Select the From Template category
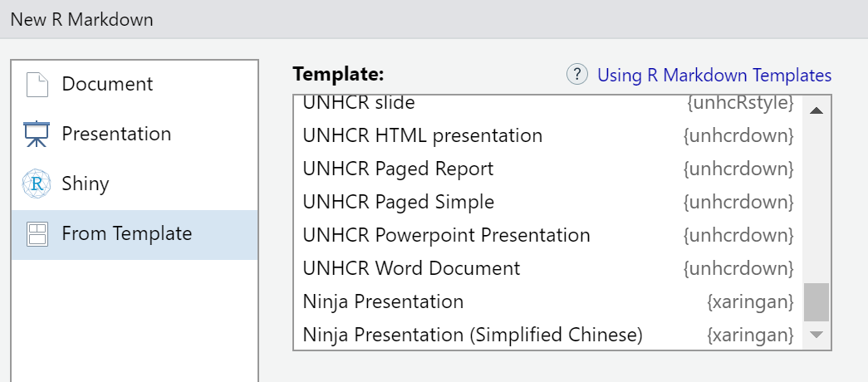Screen dimensions: 868x382 tap(126, 234)
